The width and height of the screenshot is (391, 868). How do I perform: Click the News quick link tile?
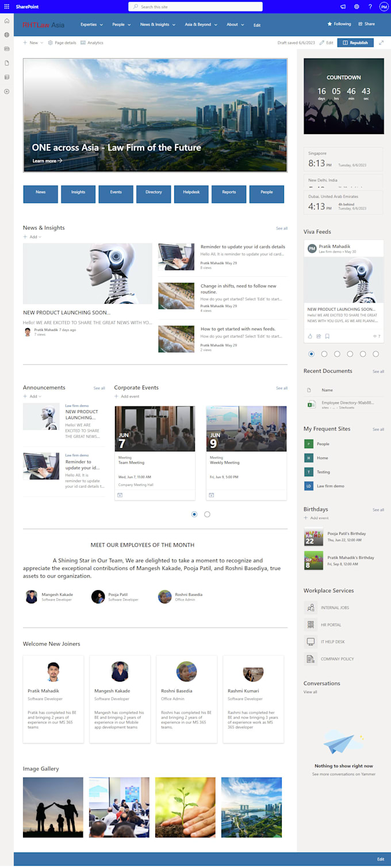pos(40,194)
